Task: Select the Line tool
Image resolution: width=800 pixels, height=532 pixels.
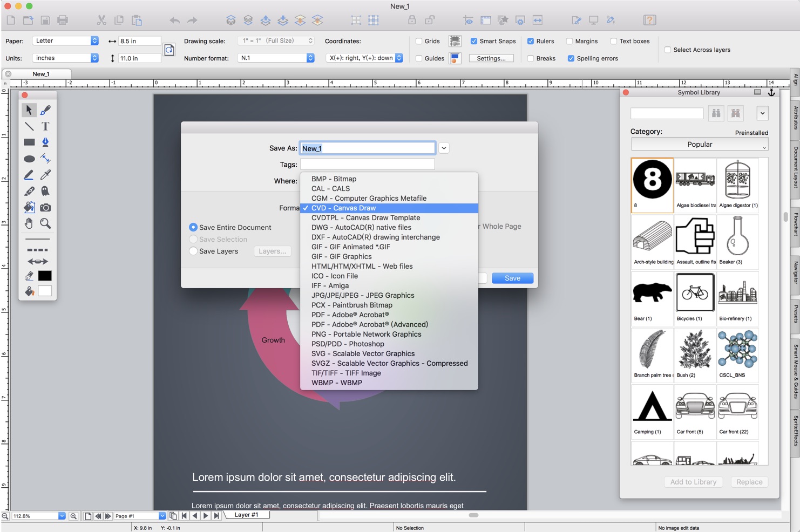Action: [x=29, y=126]
